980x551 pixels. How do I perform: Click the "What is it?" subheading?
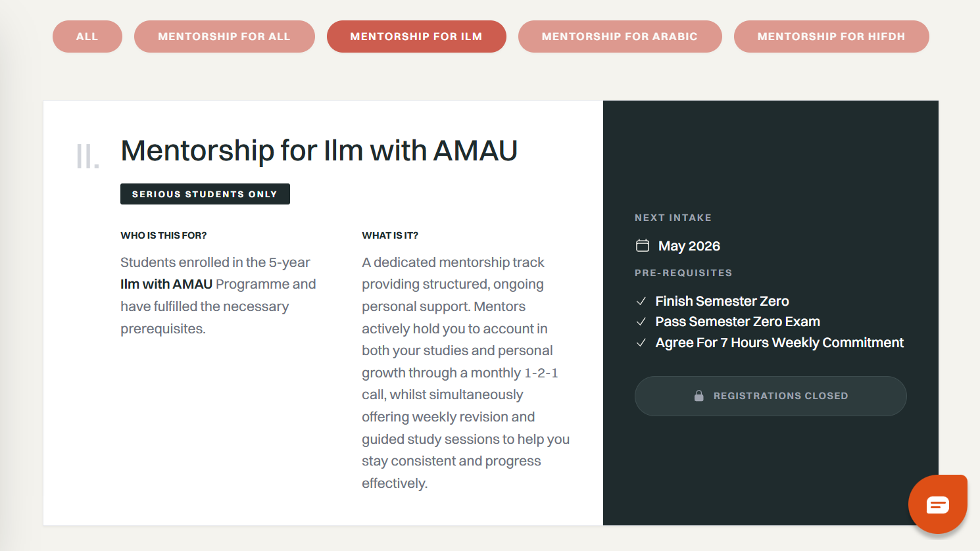click(390, 235)
